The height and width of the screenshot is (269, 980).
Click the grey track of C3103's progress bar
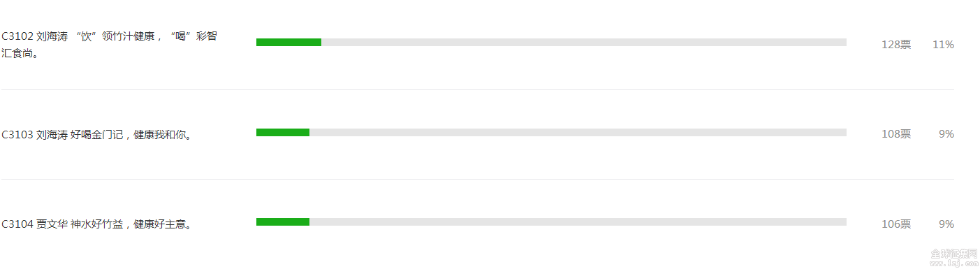coord(578,132)
